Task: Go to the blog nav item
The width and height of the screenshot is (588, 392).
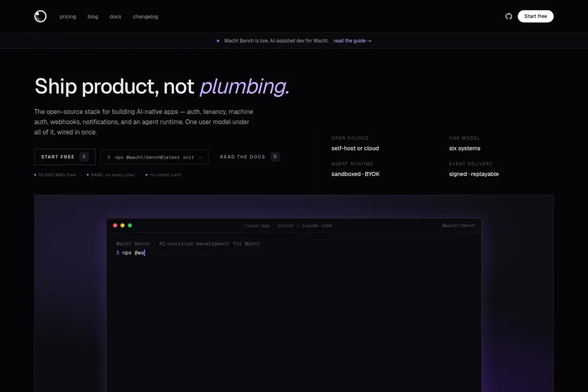Action: 92,17
